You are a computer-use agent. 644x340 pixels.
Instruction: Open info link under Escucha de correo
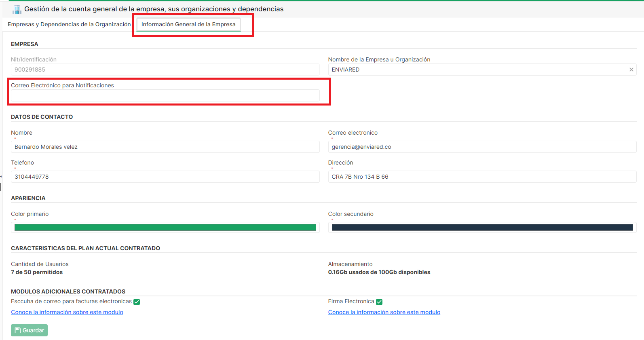click(x=67, y=312)
